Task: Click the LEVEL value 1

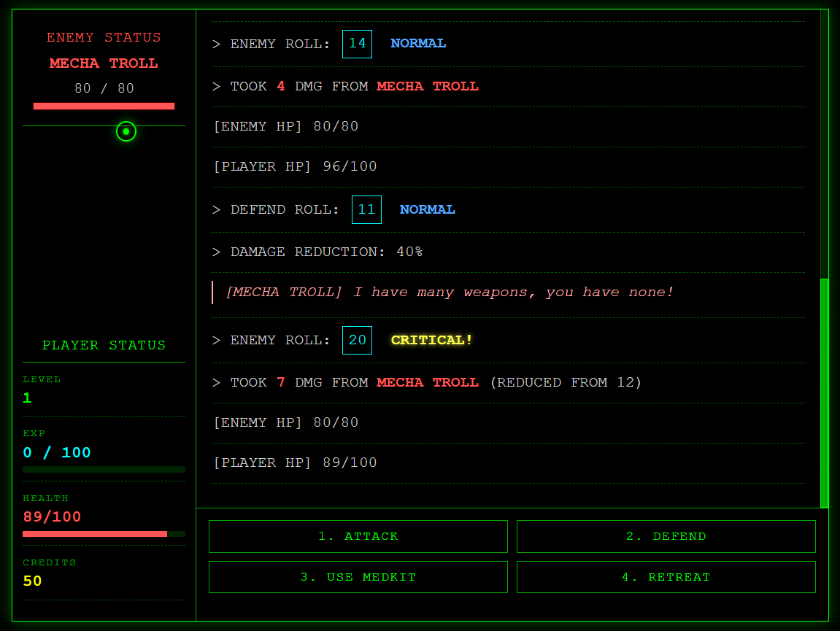Action: point(27,398)
